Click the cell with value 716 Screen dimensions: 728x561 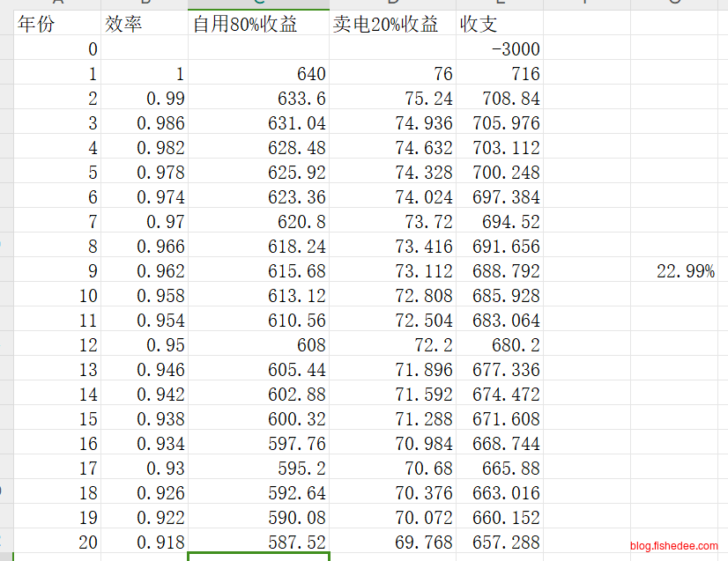499,74
